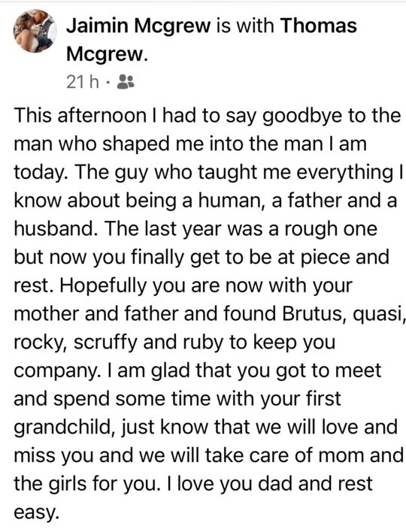Click the phrase 'I love you dad'

pos(223,484)
